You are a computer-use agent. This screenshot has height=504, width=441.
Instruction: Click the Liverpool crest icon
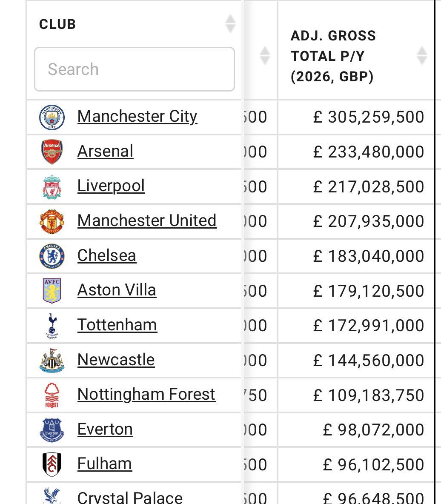(52, 187)
